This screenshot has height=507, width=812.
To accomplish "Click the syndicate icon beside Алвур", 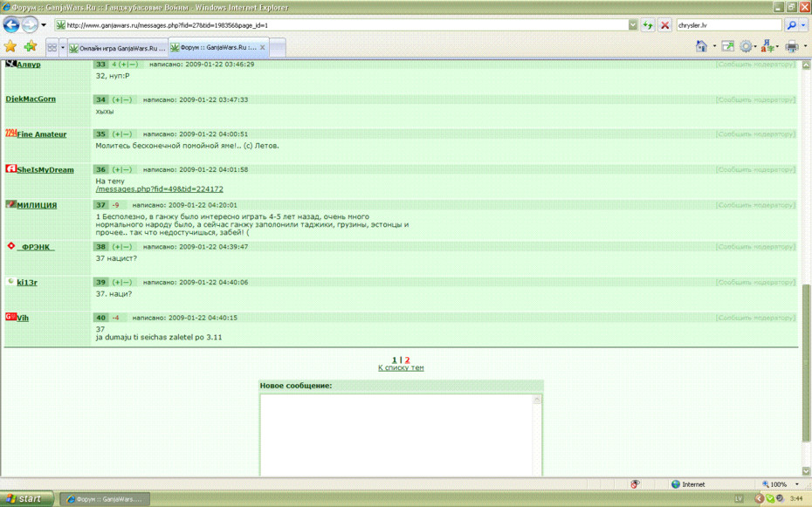I will tap(10, 63).
